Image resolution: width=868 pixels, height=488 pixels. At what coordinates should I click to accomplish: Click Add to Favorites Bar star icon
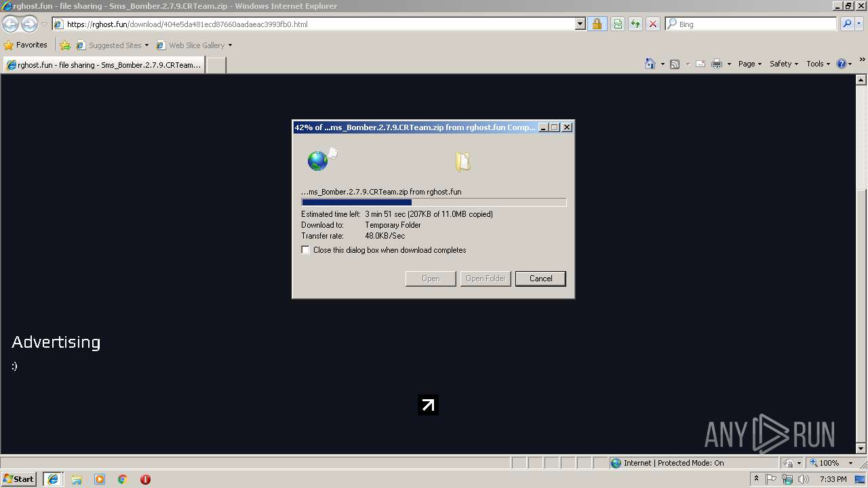(65, 45)
